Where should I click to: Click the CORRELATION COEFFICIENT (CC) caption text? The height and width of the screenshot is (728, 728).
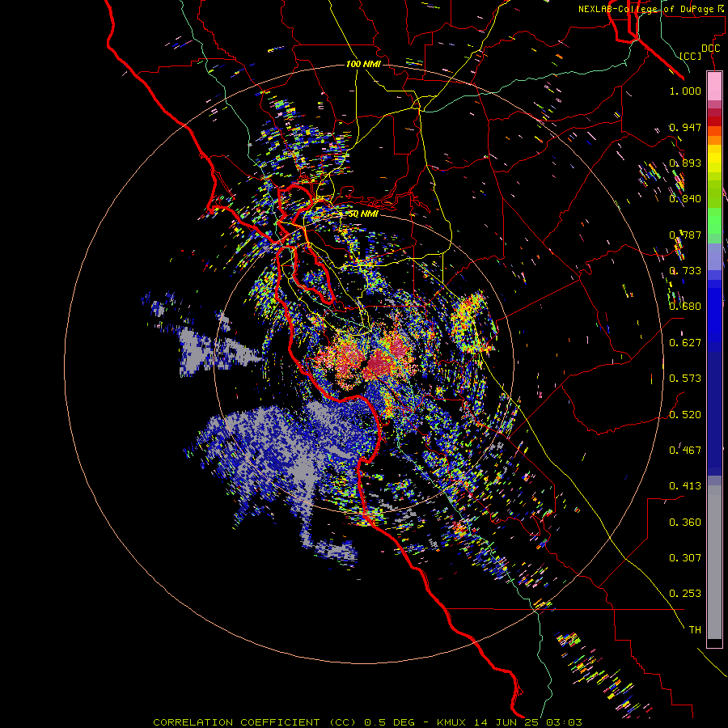coord(255,722)
